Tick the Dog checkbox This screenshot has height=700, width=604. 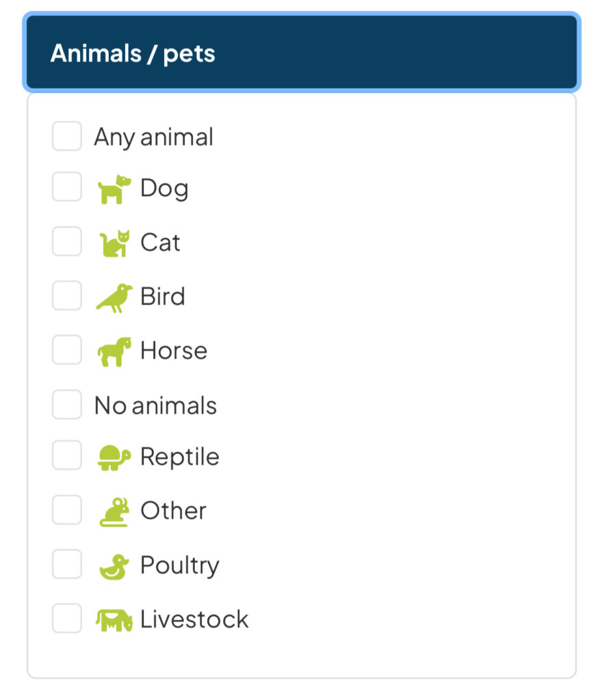67,187
